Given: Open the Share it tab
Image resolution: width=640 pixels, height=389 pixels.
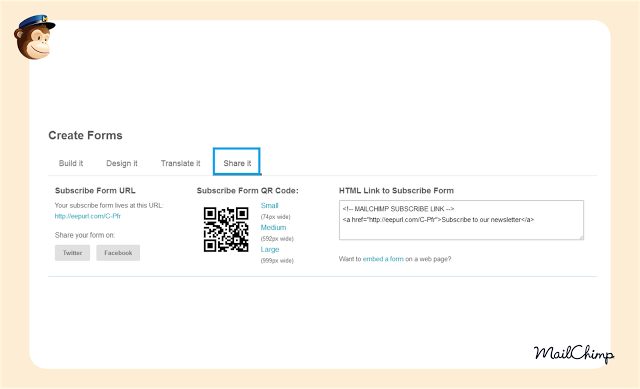Looking at the screenshot, I should (237, 162).
